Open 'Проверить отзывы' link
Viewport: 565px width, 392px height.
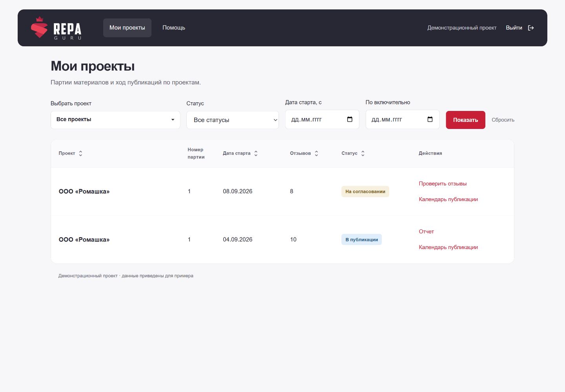point(443,183)
